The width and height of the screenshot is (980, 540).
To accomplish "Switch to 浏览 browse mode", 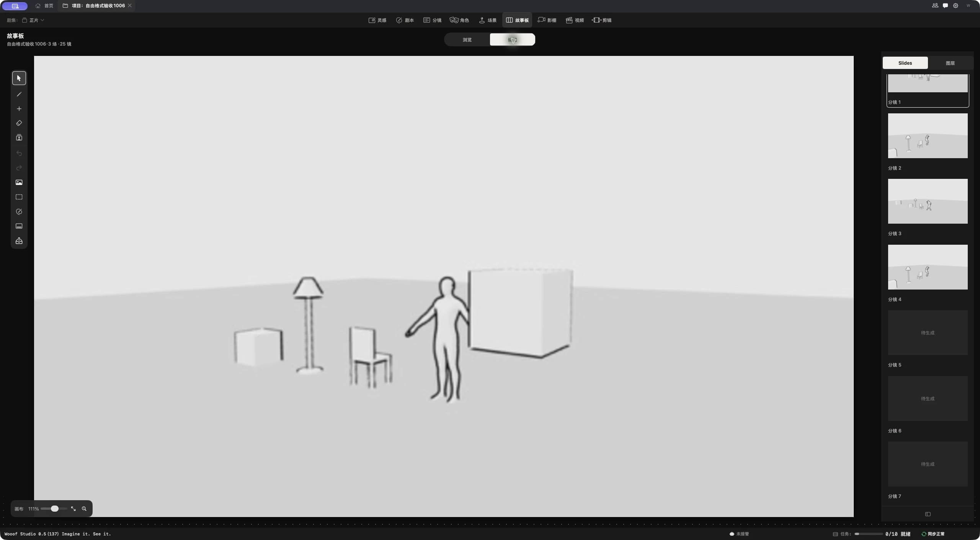I will pos(467,39).
